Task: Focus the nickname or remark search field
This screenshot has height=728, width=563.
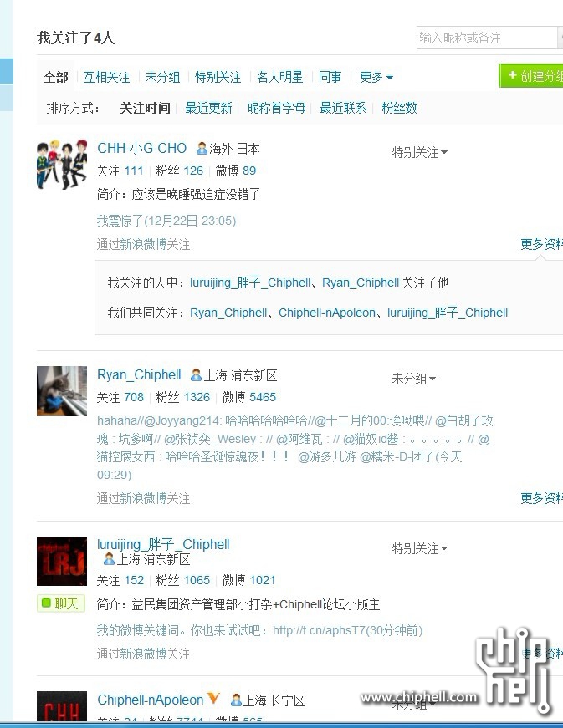Action: [487, 38]
